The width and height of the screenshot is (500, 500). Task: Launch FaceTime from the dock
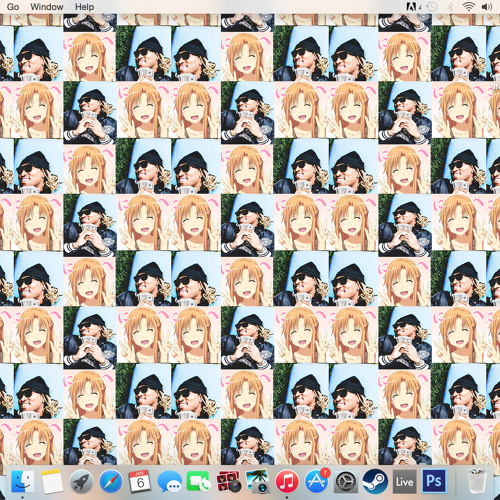[199, 482]
